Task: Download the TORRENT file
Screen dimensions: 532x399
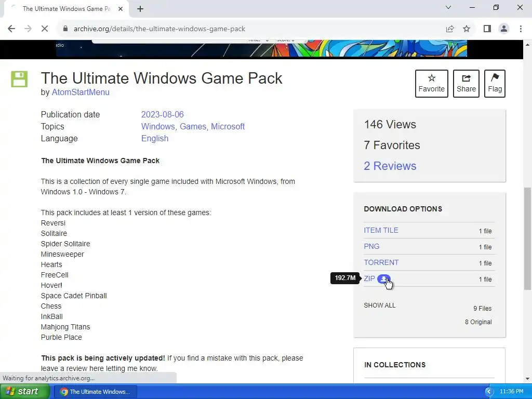Action: click(x=381, y=262)
